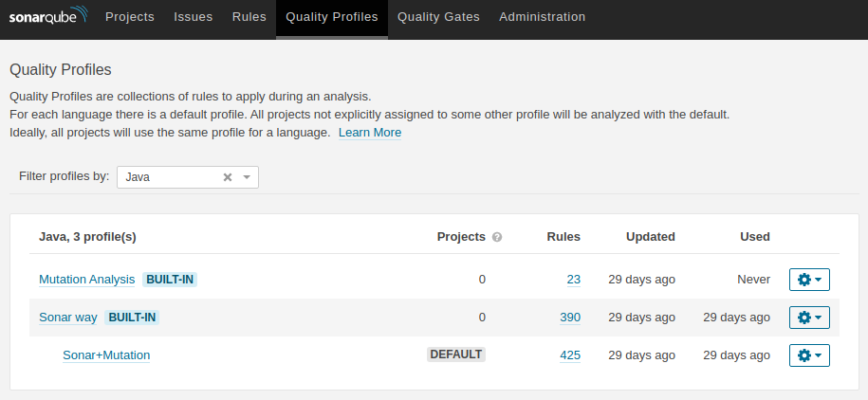This screenshot has height=400, width=868.
Task: Follow the Learn More link
Action: pos(370,133)
